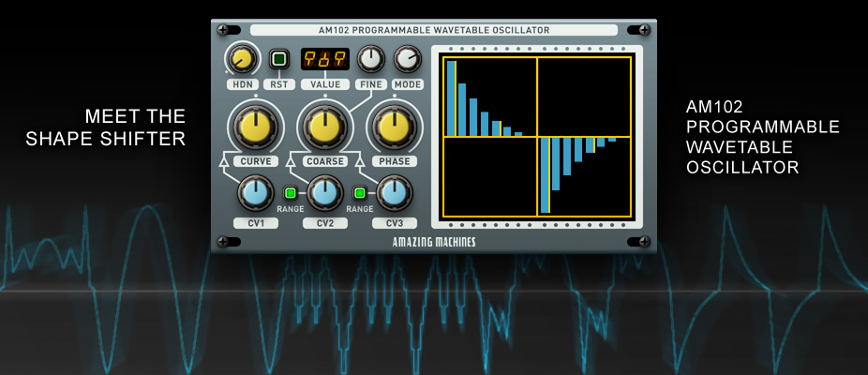868x375 pixels.
Task: Click the VALUE seven-segment display
Action: pyautogui.click(x=325, y=59)
